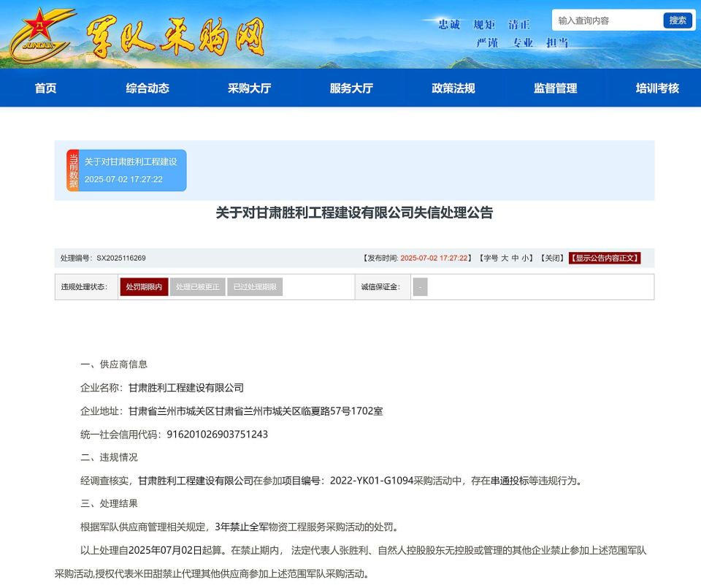
Task: Click the 3年禁止 penalty sentence
Action: point(240,527)
